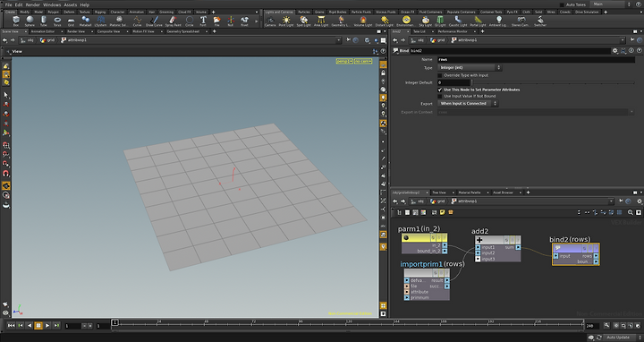This screenshot has height=342, width=644.
Task: Select the Sphere shelf tool
Action: click(x=30, y=21)
